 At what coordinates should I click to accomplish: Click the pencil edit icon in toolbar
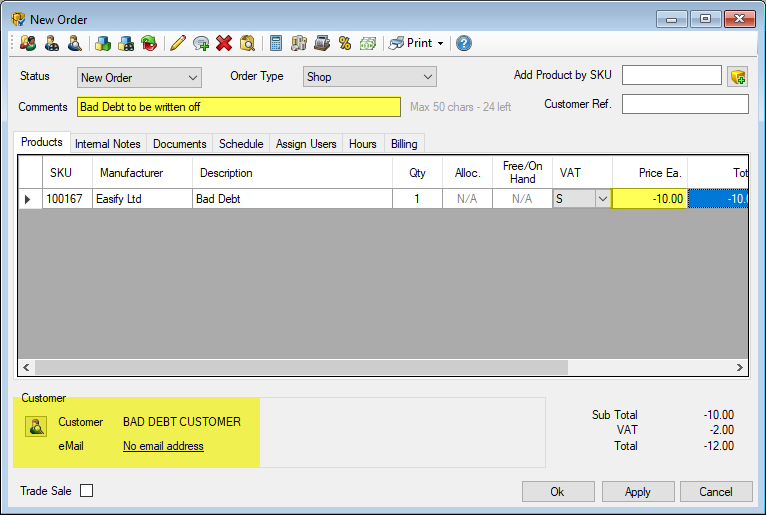point(178,43)
